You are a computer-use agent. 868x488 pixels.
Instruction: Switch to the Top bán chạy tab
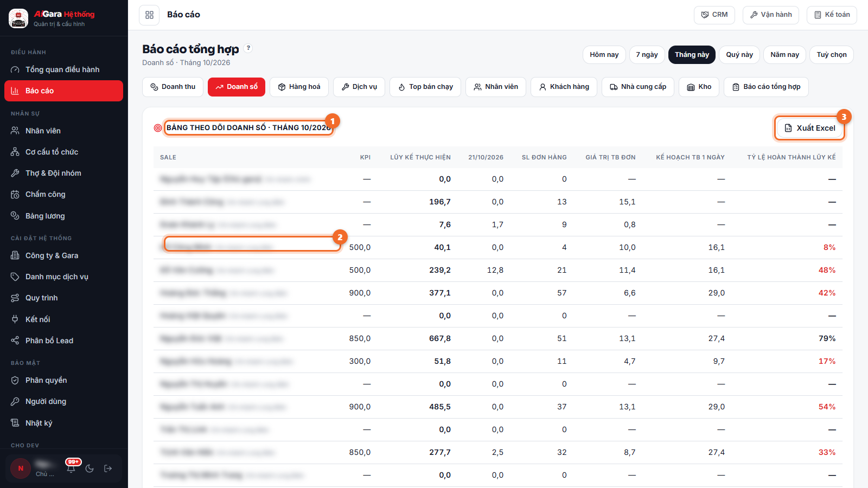point(425,87)
